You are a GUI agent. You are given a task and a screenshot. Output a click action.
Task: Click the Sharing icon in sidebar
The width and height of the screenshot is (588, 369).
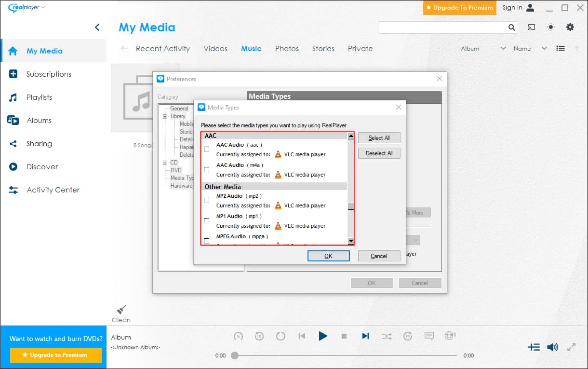pos(12,143)
